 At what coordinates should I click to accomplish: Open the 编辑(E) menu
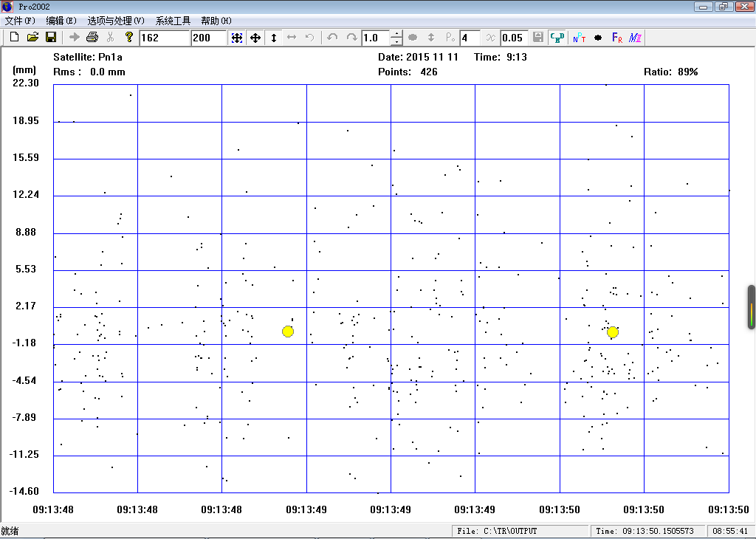tap(61, 21)
